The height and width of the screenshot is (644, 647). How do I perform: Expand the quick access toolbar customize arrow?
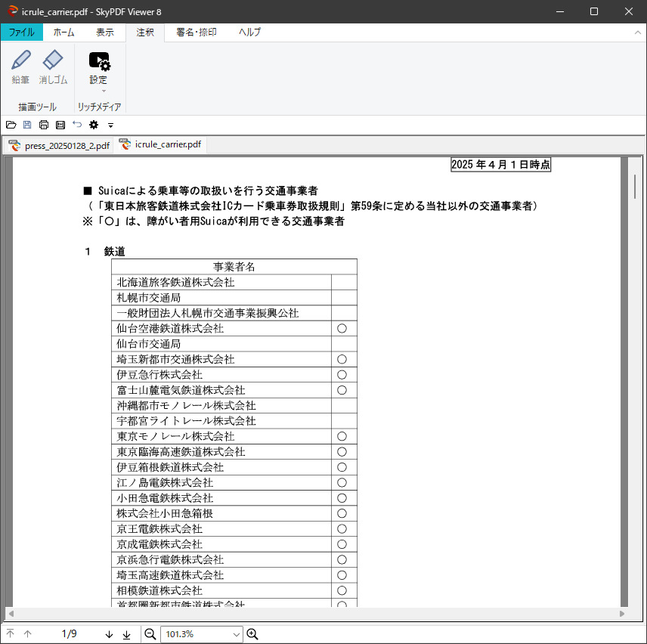[x=110, y=125]
